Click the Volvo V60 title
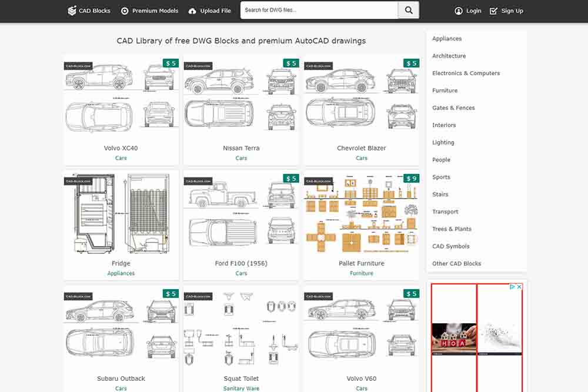Viewport: 588px width, 392px height. 362,378
